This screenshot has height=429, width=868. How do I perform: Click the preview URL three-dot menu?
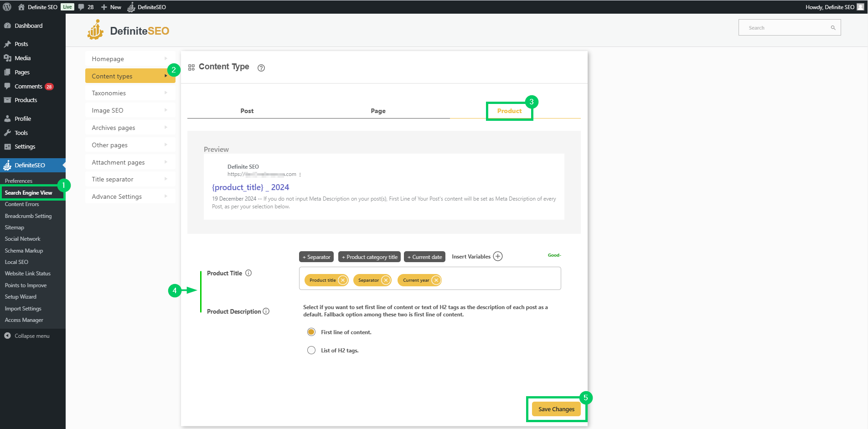click(300, 175)
